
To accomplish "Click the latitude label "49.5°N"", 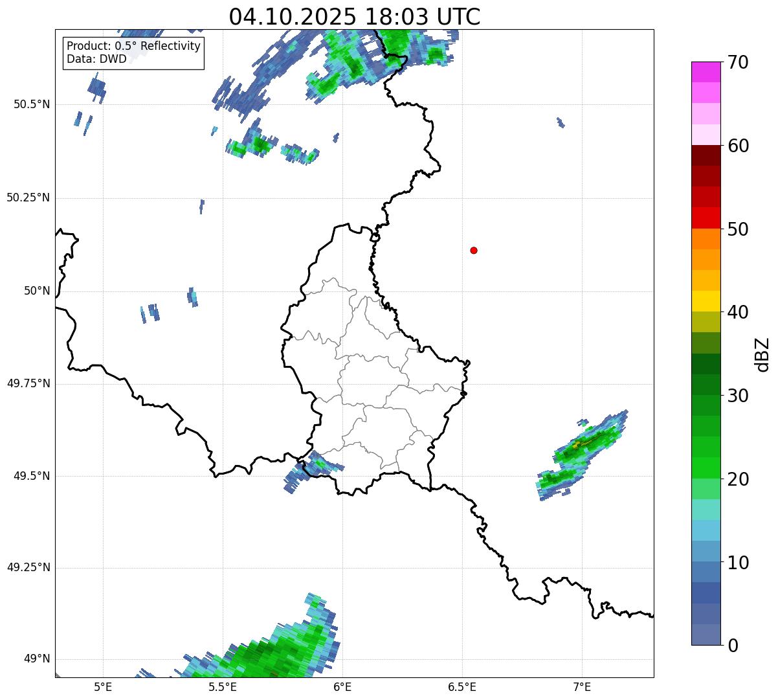I will point(32,476).
